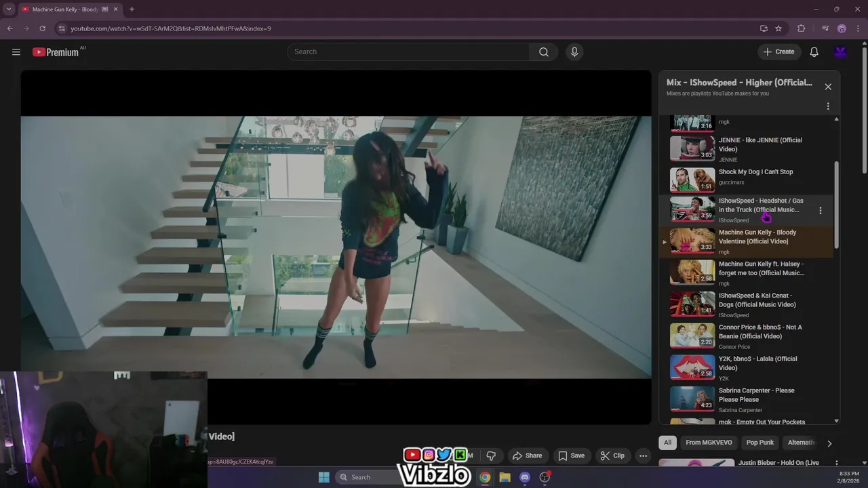Open the Chrome profile avatar
The width and height of the screenshot is (868, 488).
842,28
